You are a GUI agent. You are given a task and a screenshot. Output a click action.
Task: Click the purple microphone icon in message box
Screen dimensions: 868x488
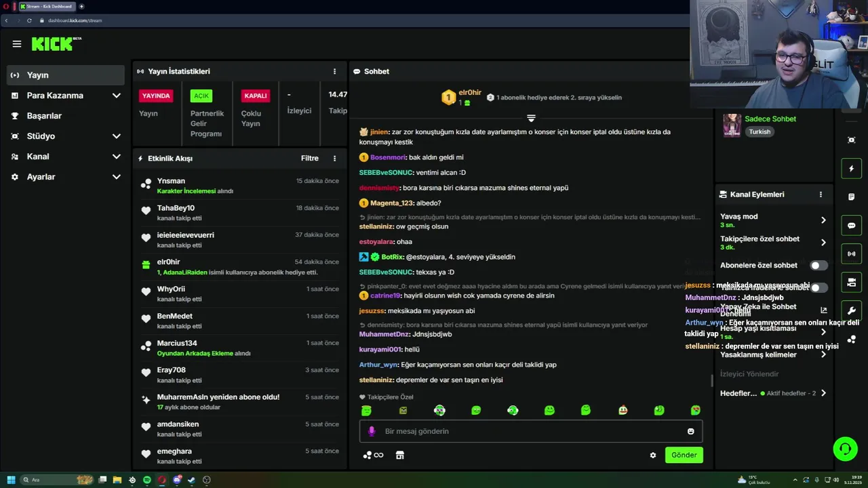(x=372, y=431)
